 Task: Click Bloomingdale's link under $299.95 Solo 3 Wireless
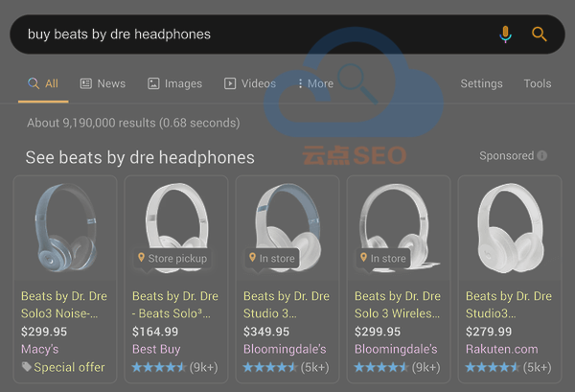click(x=396, y=349)
